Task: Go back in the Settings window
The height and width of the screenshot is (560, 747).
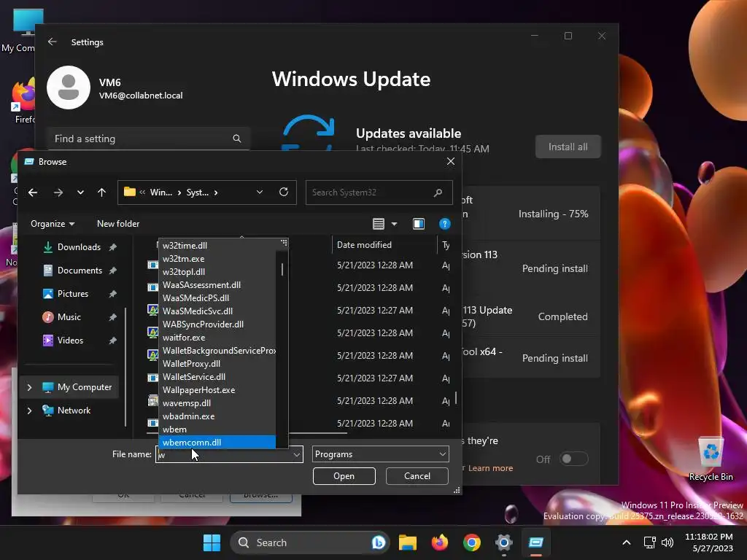Action: click(53, 42)
